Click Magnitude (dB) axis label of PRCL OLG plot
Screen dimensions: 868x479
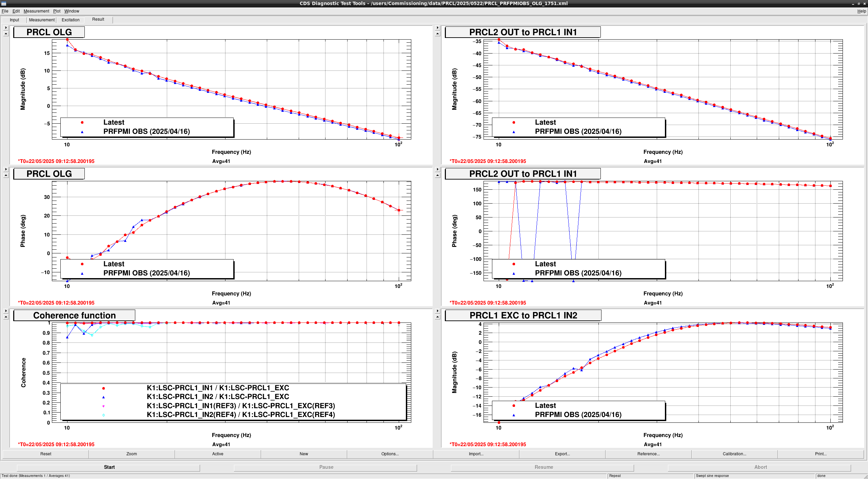click(x=23, y=89)
